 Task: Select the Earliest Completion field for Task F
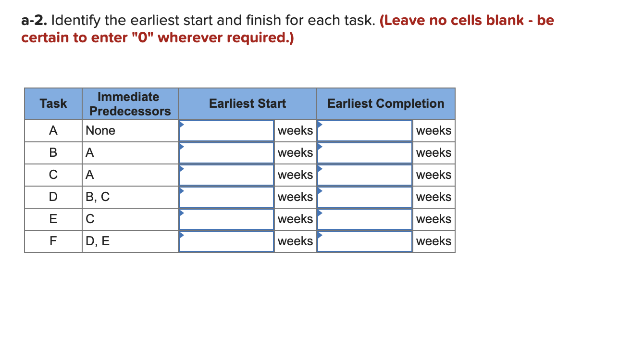[364, 241]
